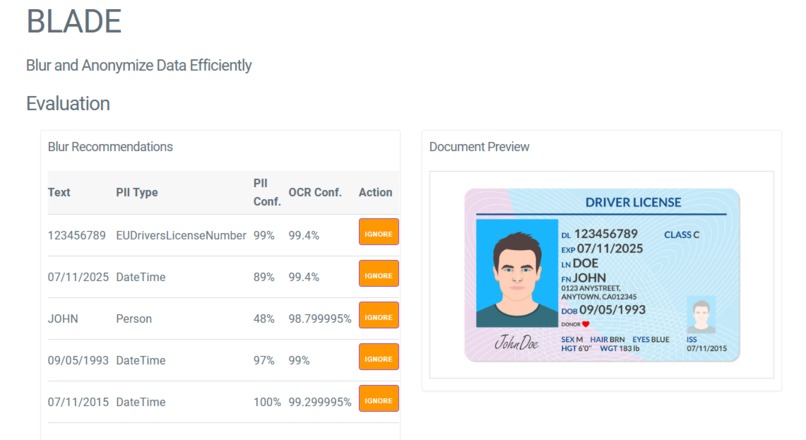
Task: Click the 123456789 text cell
Action: 77,235
